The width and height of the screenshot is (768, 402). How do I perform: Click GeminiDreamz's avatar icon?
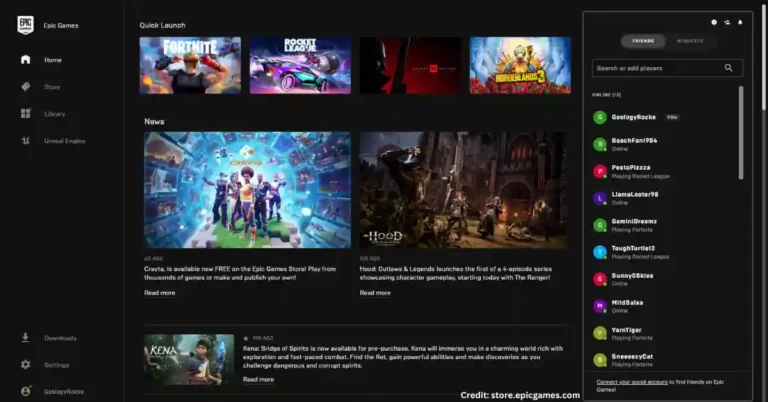pyautogui.click(x=600, y=225)
